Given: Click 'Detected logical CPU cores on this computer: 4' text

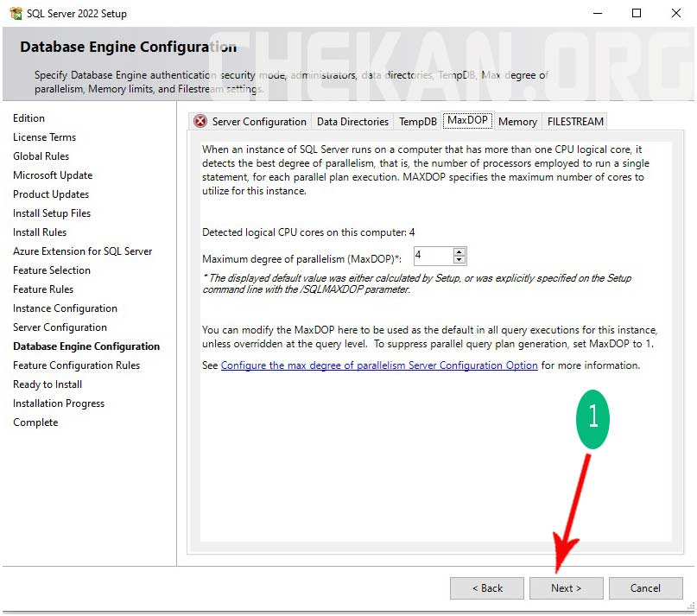Looking at the screenshot, I should 308,232.
